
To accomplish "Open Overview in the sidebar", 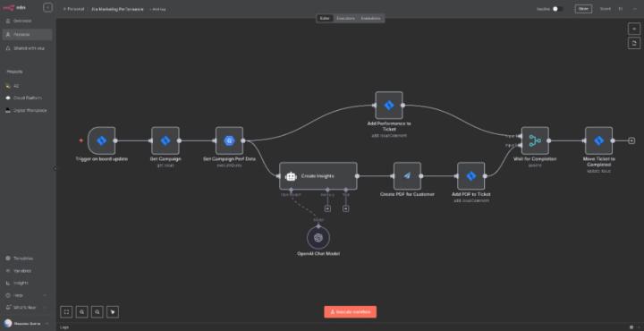I will coord(27,21).
